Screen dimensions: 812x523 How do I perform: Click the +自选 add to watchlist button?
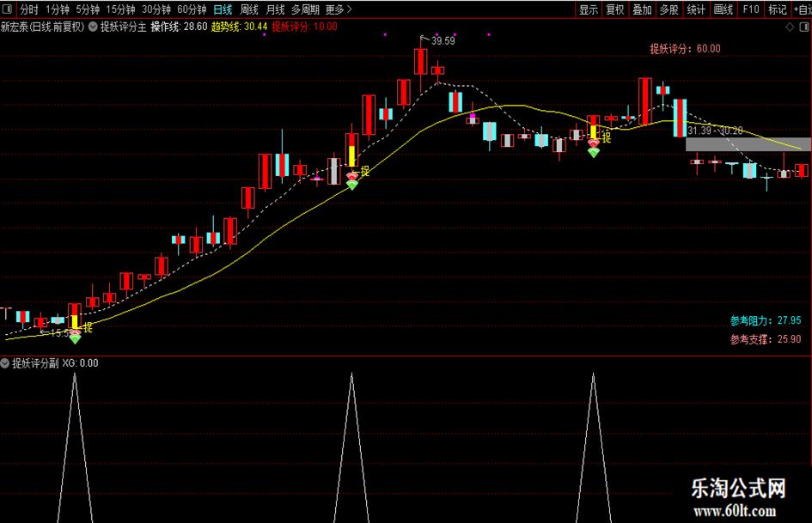click(x=803, y=9)
